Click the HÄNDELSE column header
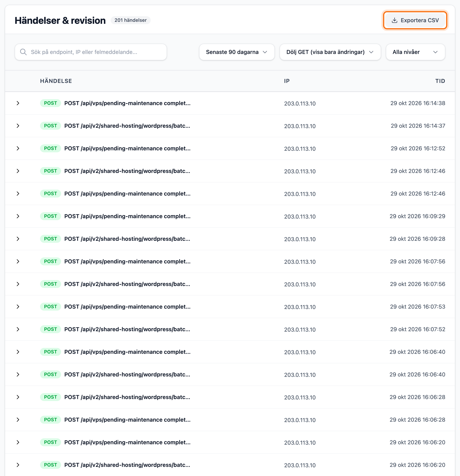This screenshot has width=460, height=476. pos(56,81)
